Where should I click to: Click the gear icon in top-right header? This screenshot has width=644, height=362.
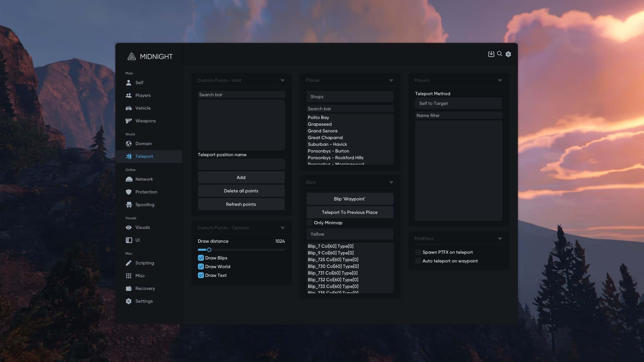click(x=508, y=54)
